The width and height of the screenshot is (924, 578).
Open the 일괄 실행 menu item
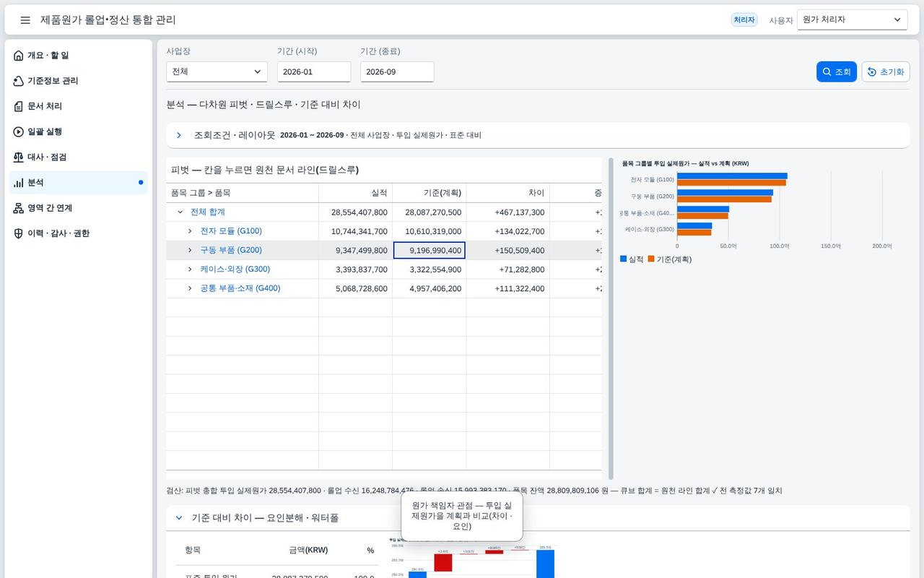click(x=79, y=131)
